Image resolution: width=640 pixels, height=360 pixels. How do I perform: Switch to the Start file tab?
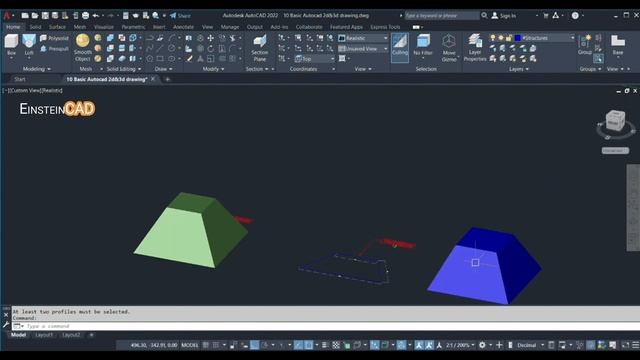(x=20, y=79)
